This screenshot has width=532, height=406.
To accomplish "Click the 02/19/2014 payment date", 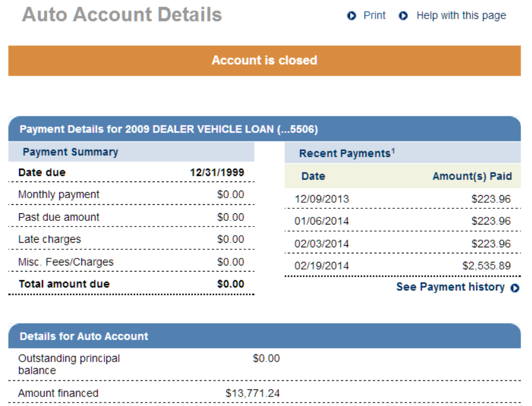I will [321, 266].
